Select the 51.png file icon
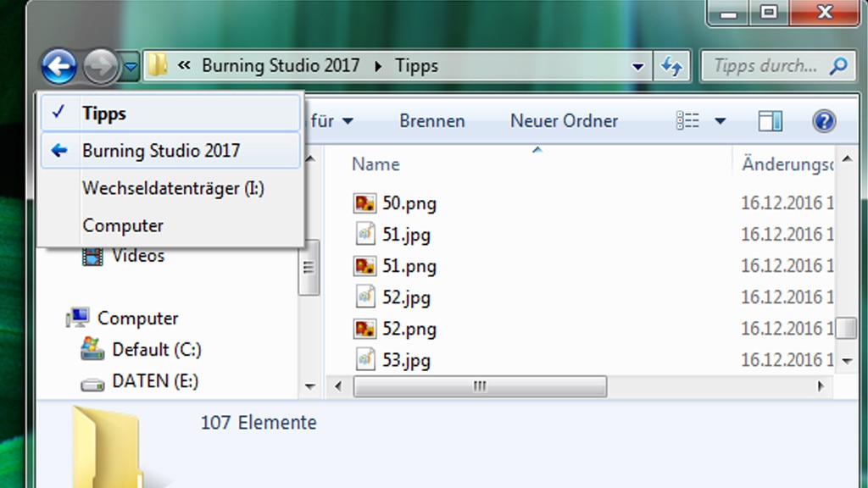The image size is (868, 488). point(364,266)
